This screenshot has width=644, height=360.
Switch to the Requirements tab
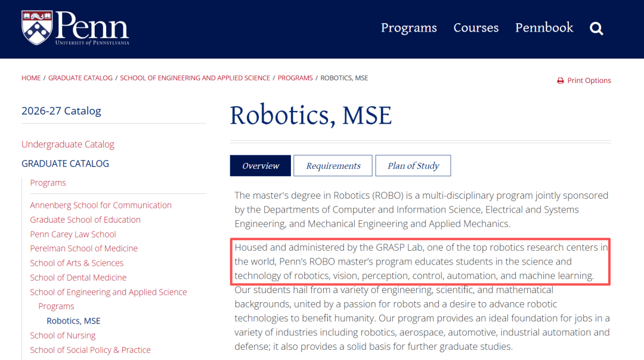pyautogui.click(x=333, y=166)
